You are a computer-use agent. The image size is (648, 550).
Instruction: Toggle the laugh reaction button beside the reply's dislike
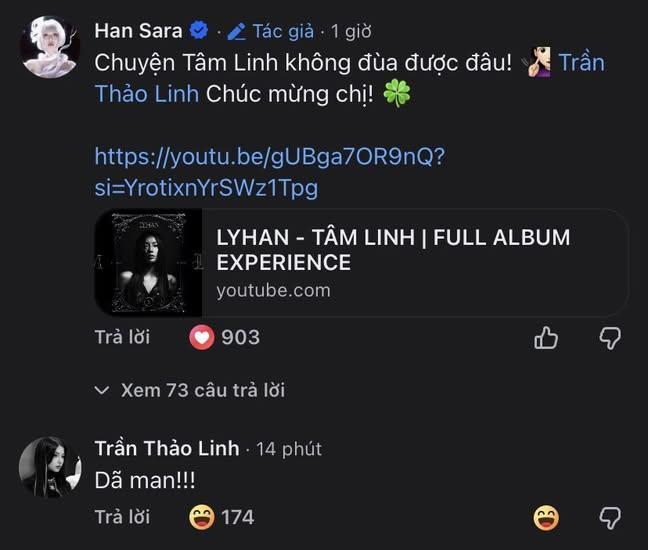(x=546, y=518)
